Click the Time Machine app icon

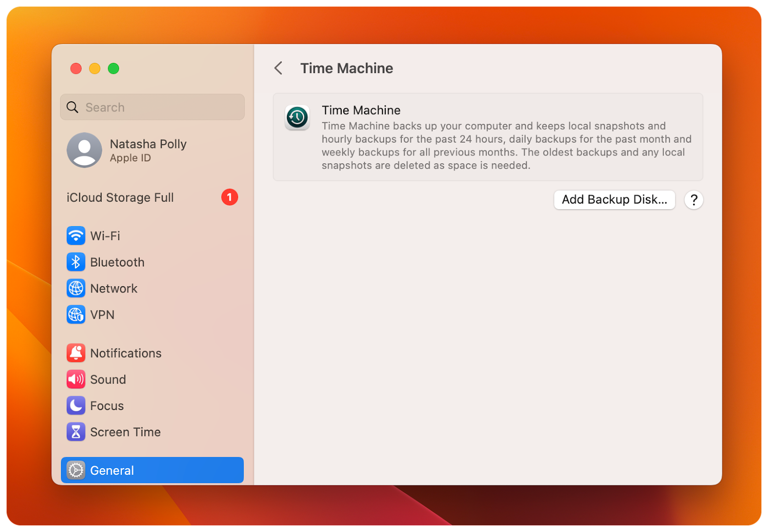[297, 118]
